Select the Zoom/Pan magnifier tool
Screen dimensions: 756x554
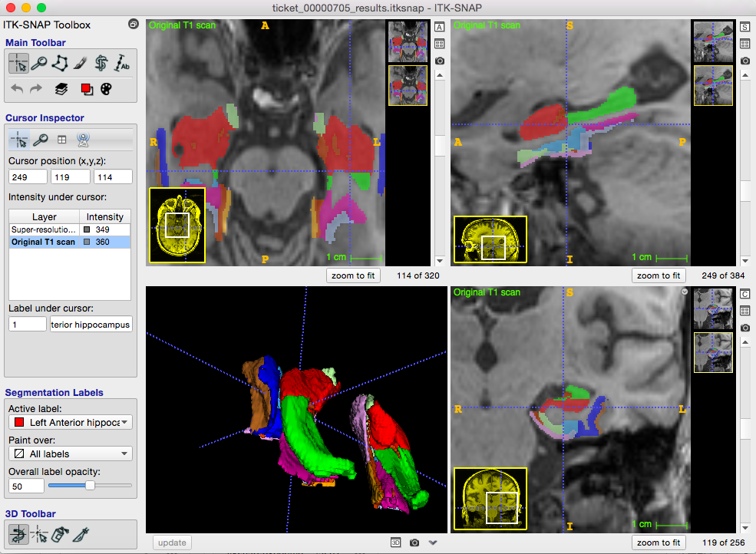[40, 63]
